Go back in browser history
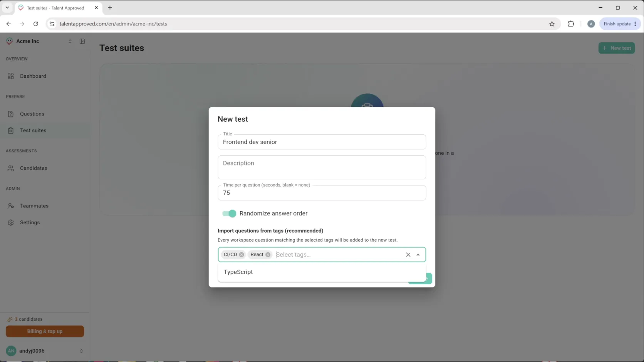644x362 pixels. click(x=8, y=24)
